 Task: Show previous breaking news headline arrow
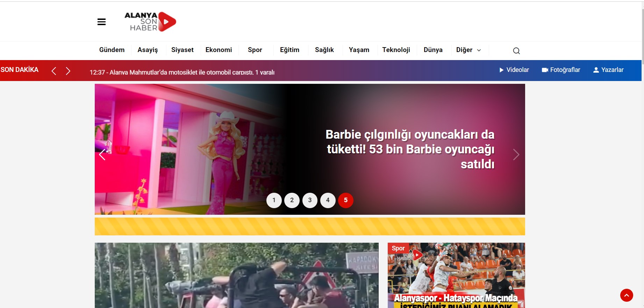(x=54, y=71)
